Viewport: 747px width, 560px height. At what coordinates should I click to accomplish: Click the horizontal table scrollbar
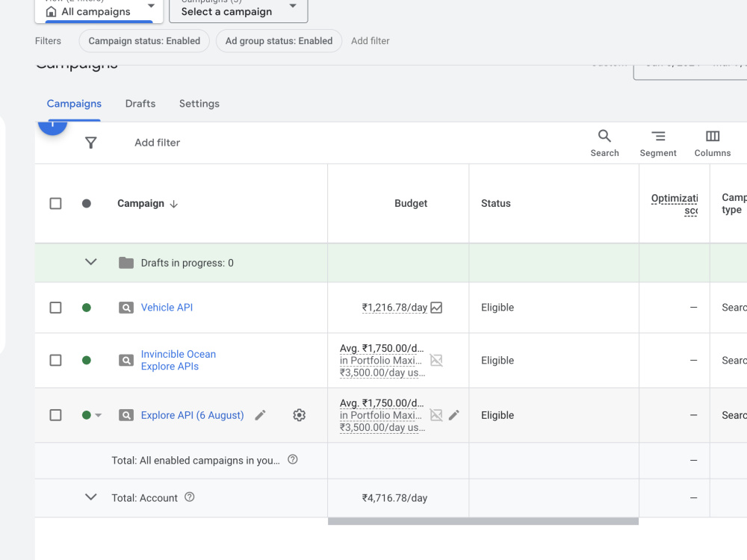[x=483, y=521]
